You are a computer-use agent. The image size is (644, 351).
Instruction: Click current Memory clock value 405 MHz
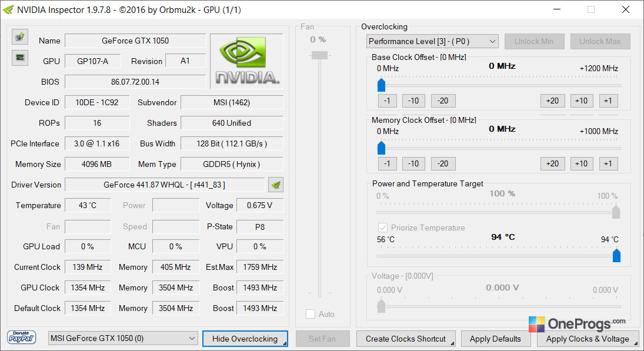pyautogui.click(x=176, y=267)
